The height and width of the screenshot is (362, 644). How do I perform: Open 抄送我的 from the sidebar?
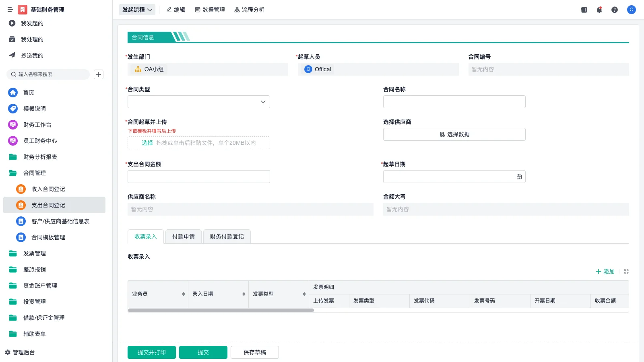[x=32, y=56]
